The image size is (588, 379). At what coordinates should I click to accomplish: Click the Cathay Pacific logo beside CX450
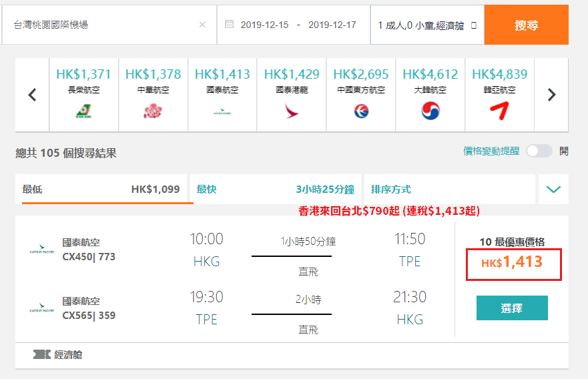[42, 249]
